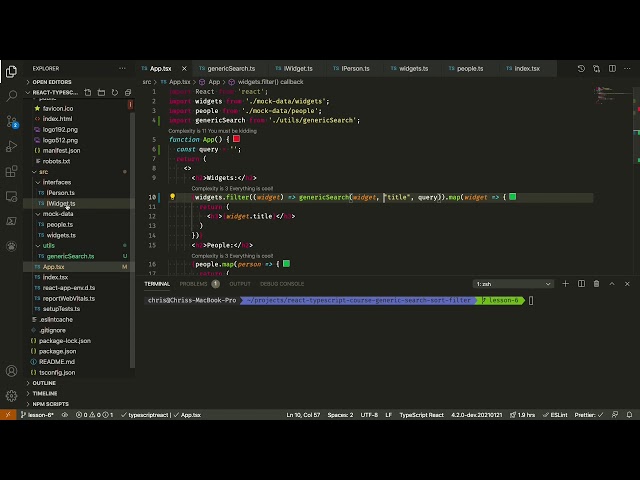
Task: Add a new terminal with plus icon
Action: [565, 284]
